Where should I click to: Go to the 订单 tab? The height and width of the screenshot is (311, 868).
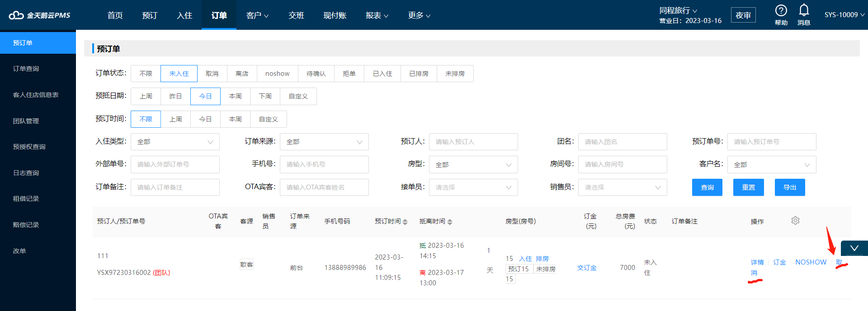219,15
